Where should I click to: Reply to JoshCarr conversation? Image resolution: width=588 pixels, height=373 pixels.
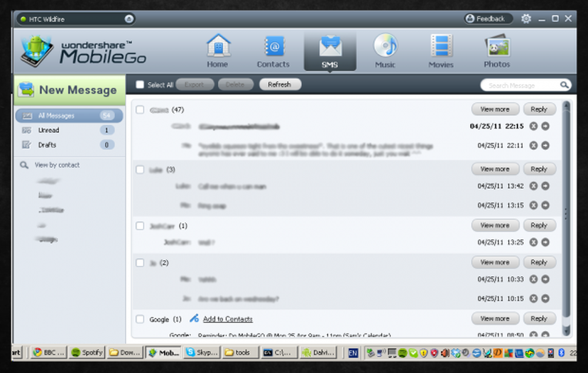pyautogui.click(x=539, y=226)
